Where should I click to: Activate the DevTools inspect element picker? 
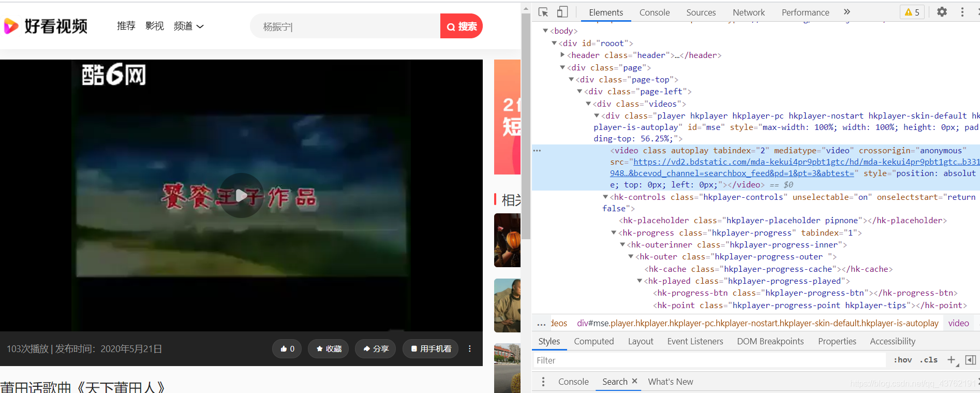[543, 12]
